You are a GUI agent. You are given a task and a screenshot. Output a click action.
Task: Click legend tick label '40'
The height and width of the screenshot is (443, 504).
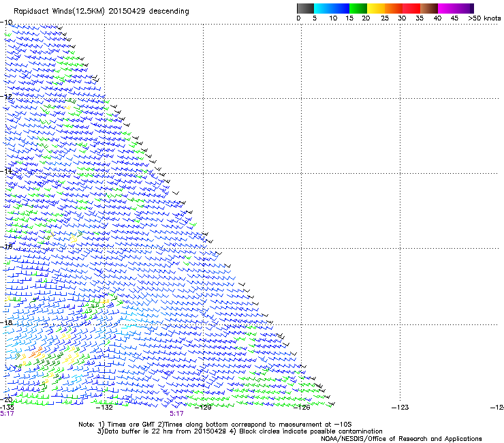tap(437, 18)
